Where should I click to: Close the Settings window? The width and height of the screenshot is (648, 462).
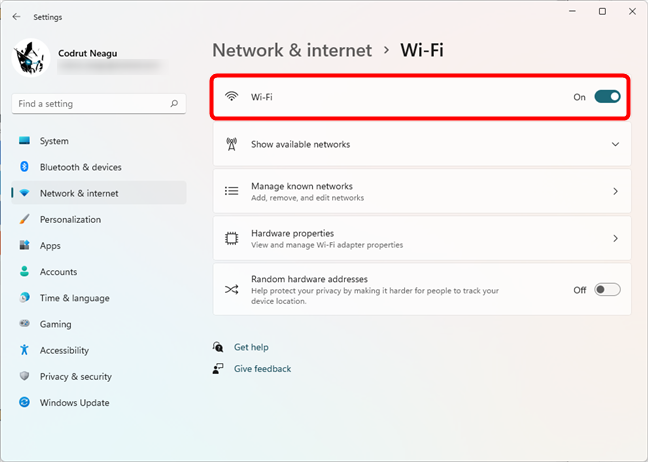[x=632, y=12]
